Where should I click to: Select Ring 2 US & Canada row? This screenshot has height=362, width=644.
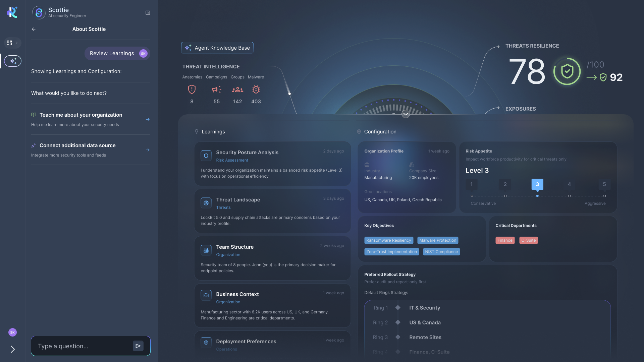pos(487,322)
